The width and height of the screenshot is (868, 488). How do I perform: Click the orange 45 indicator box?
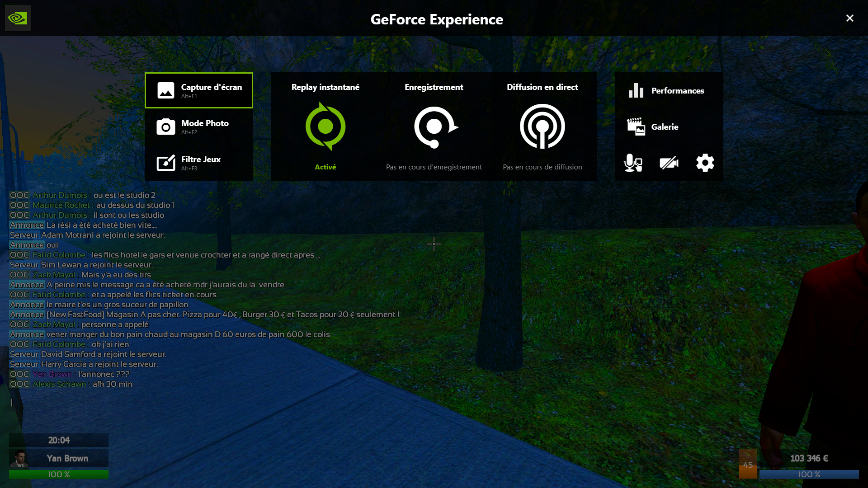coord(748,464)
